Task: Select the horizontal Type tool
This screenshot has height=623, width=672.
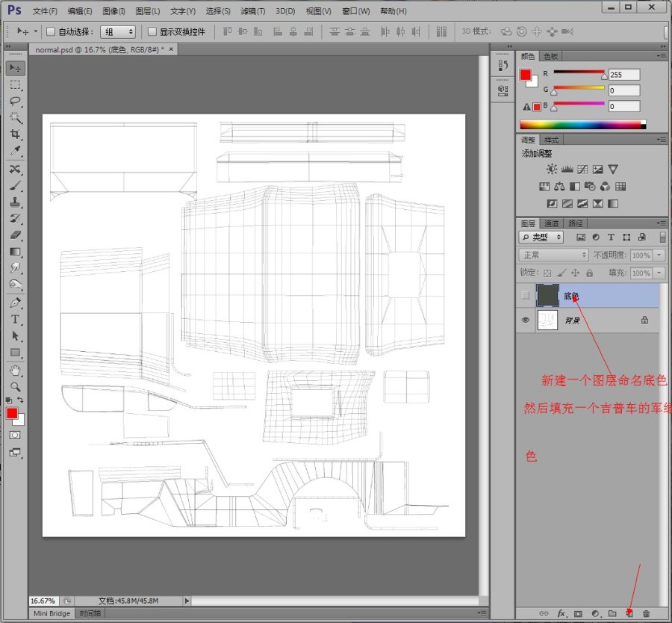Action: (x=15, y=319)
